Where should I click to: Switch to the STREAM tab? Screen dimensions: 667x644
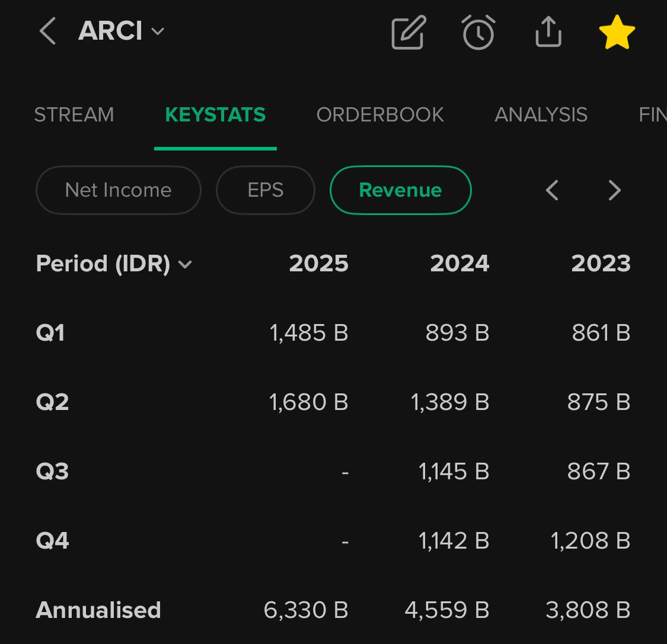click(74, 114)
